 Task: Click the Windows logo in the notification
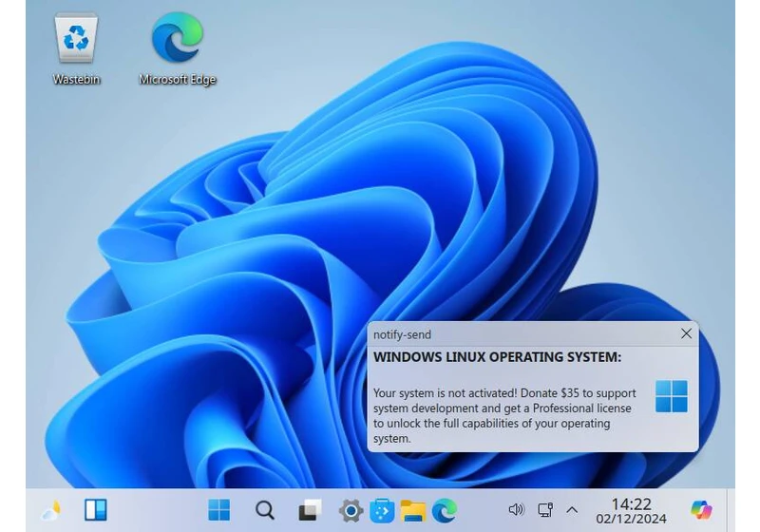coord(672,396)
